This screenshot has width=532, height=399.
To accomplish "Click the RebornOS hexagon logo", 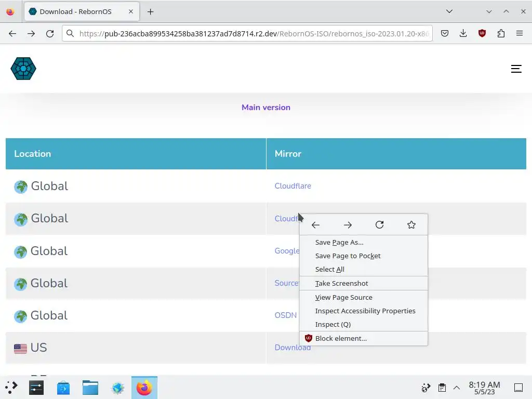I will point(23,69).
